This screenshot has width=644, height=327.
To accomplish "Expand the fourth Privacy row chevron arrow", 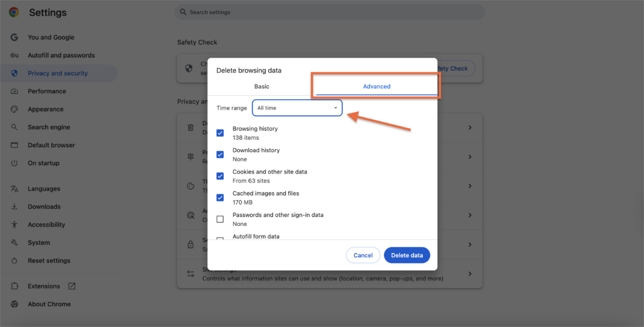I will tap(470, 215).
